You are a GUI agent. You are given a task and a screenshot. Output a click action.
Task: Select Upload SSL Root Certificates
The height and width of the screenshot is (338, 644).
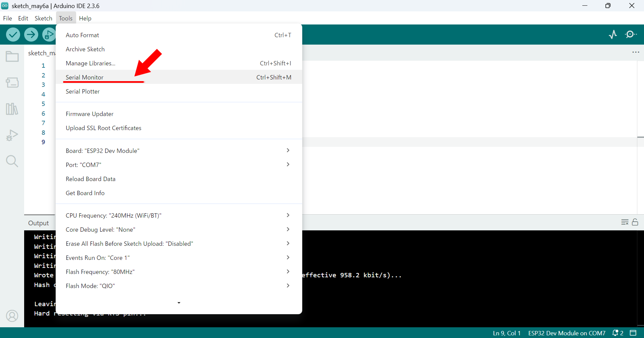179,128
